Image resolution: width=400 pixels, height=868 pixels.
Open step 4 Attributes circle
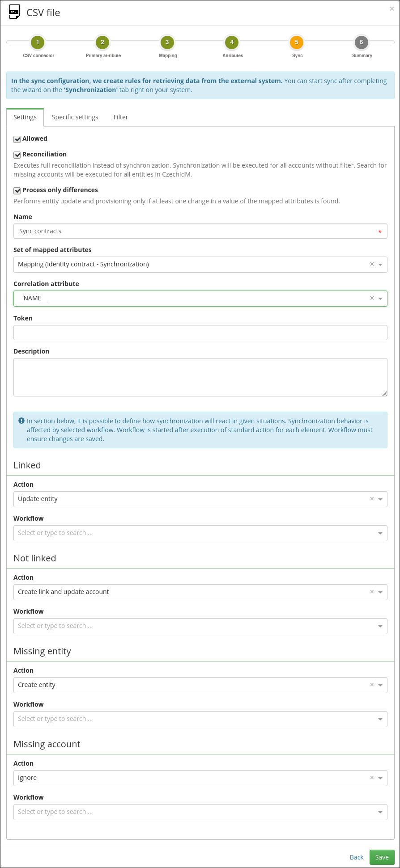click(232, 42)
